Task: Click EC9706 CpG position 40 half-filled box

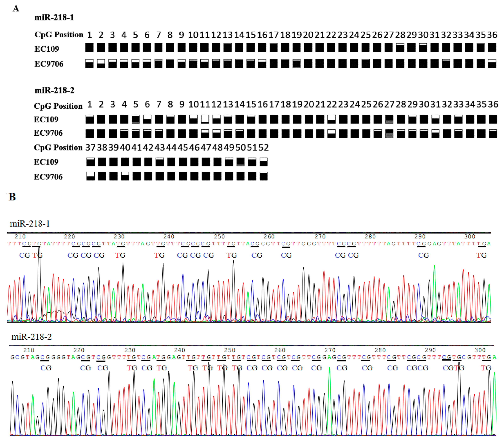Action: (125, 176)
